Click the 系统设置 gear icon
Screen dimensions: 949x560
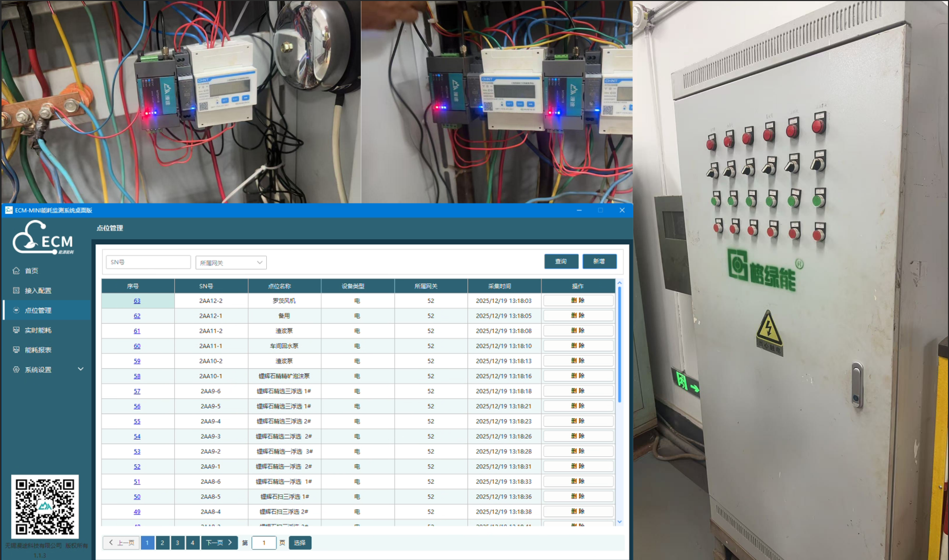pos(16,370)
